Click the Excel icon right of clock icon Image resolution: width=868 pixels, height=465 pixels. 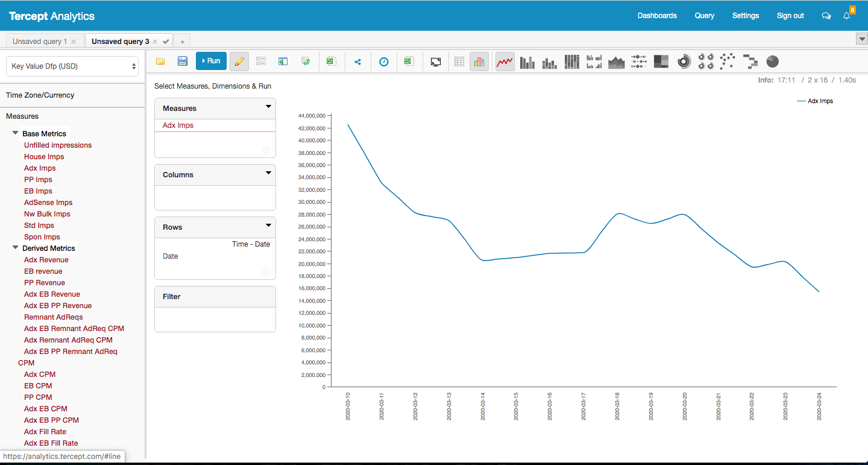409,61
